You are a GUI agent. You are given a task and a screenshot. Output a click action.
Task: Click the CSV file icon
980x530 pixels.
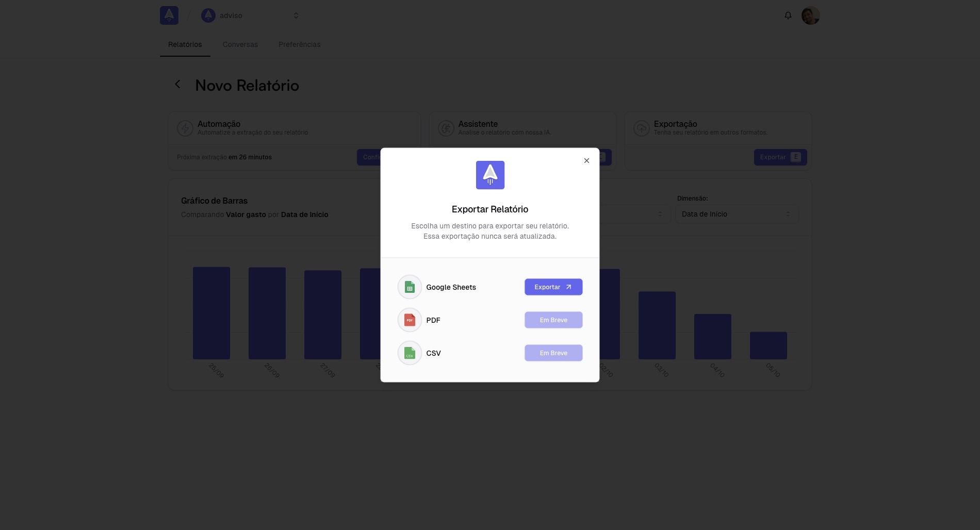click(410, 353)
